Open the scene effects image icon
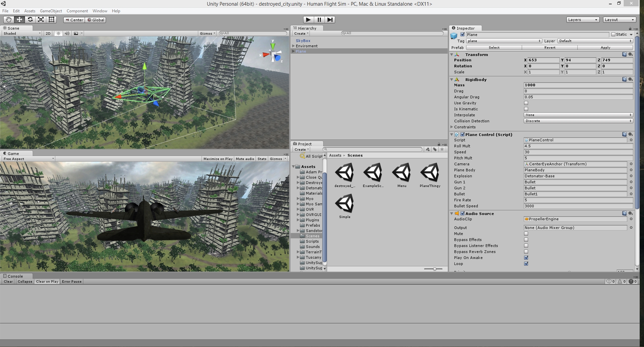Screen dimensions: 644x347 (76, 33)
